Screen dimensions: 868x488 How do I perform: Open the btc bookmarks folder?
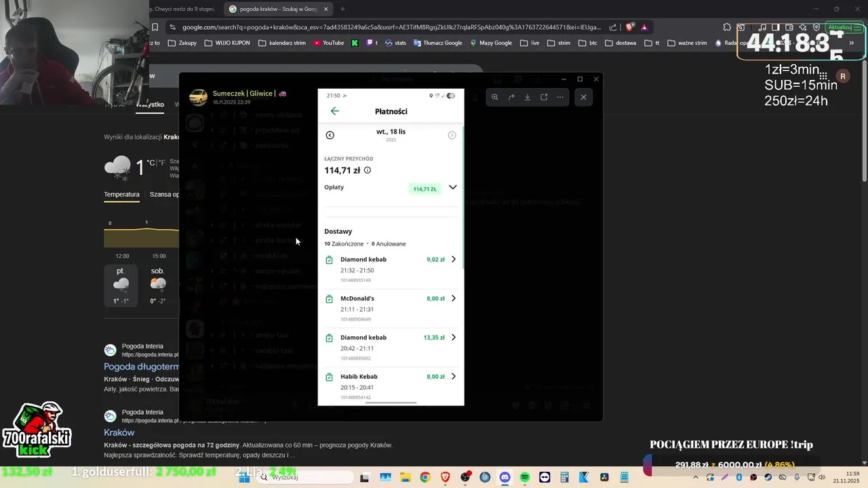[588, 43]
